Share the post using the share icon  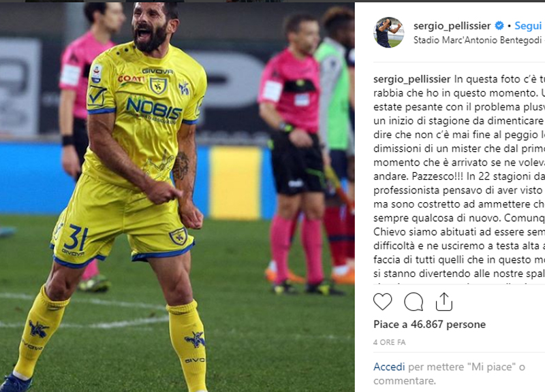point(444,301)
